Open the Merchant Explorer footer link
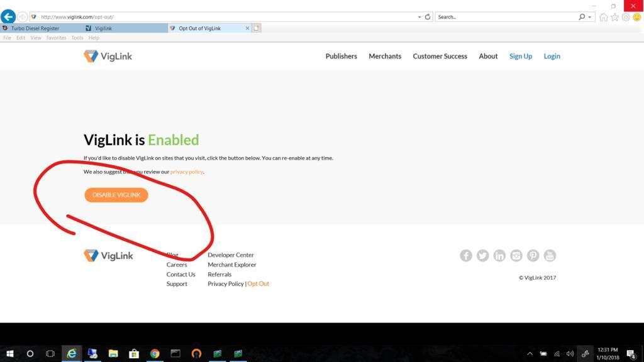This screenshot has height=362, width=644. [x=231, y=265]
